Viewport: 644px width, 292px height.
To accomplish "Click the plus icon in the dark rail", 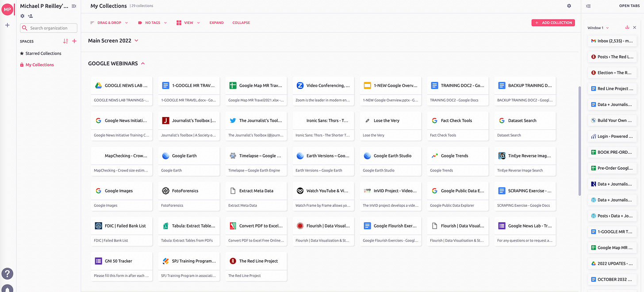I will click(7, 25).
